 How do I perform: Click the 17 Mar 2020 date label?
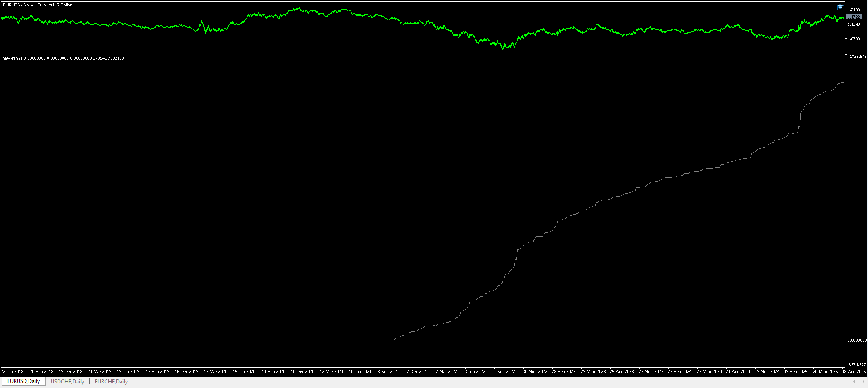click(215, 372)
